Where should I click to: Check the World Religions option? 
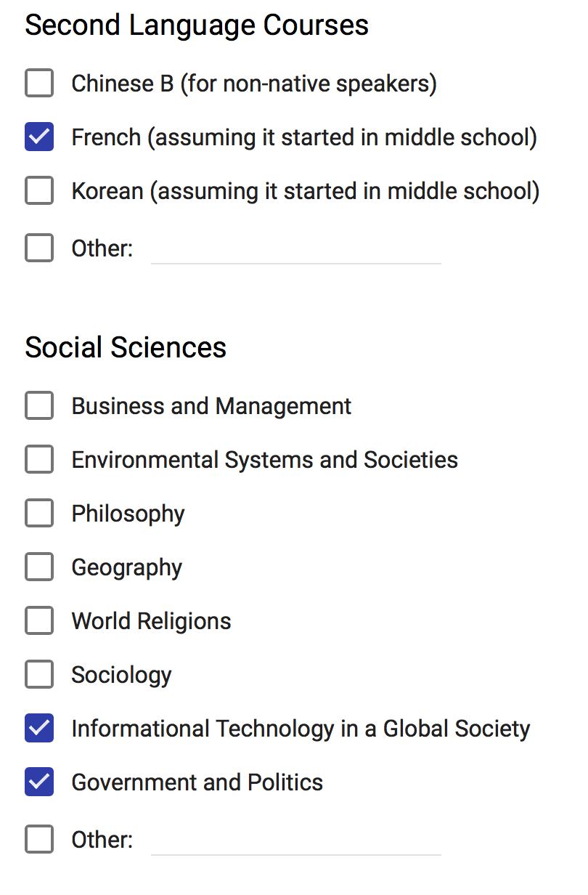39,620
